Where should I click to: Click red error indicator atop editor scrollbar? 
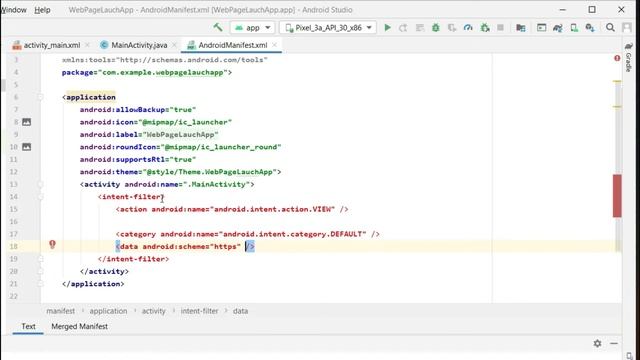click(x=617, y=58)
